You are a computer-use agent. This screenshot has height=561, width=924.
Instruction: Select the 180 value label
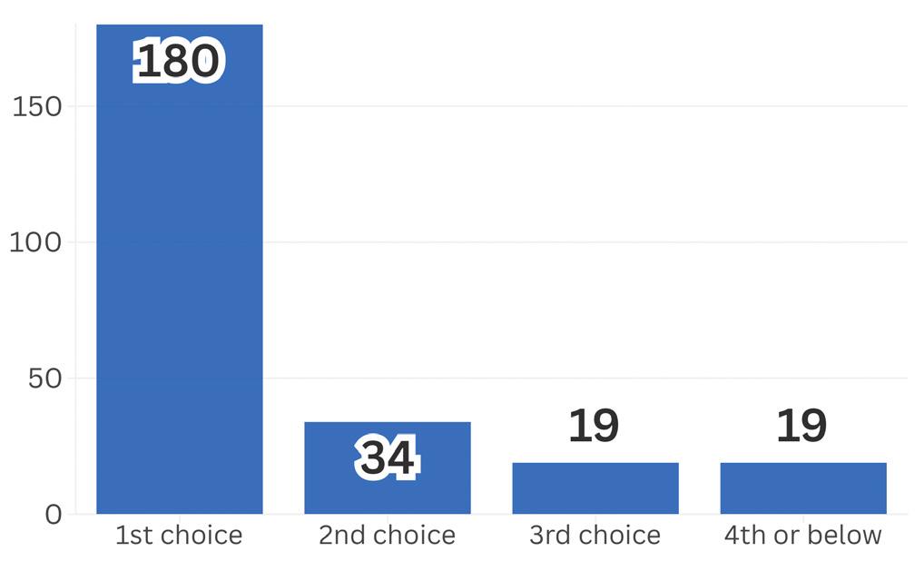pyautogui.click(x=178, y=60)
